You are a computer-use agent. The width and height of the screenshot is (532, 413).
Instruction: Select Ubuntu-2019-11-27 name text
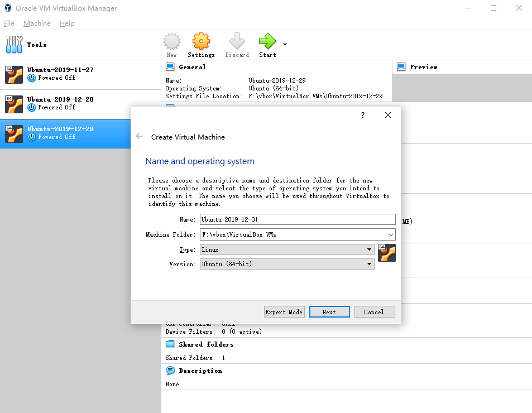coord(60,70)
